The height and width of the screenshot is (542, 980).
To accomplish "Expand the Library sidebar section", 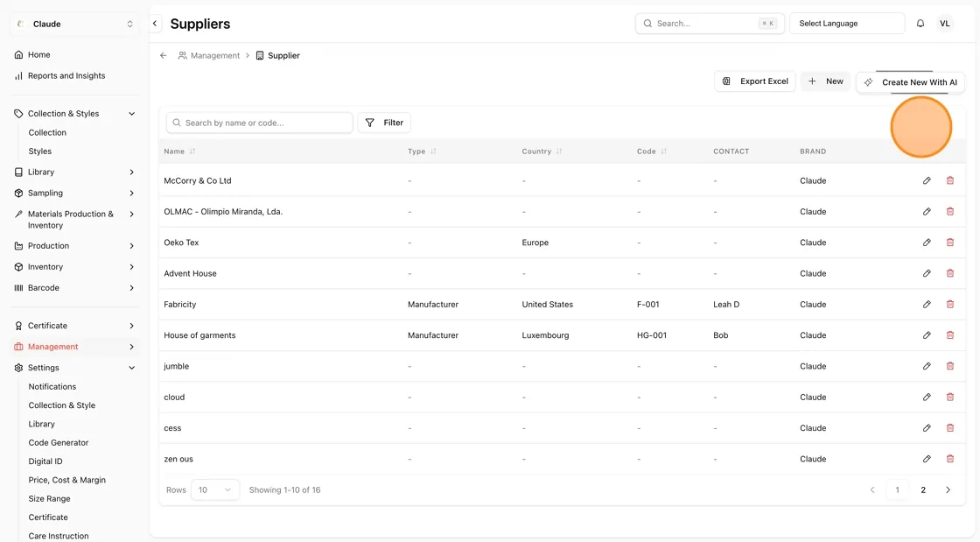I will (74, 172).
